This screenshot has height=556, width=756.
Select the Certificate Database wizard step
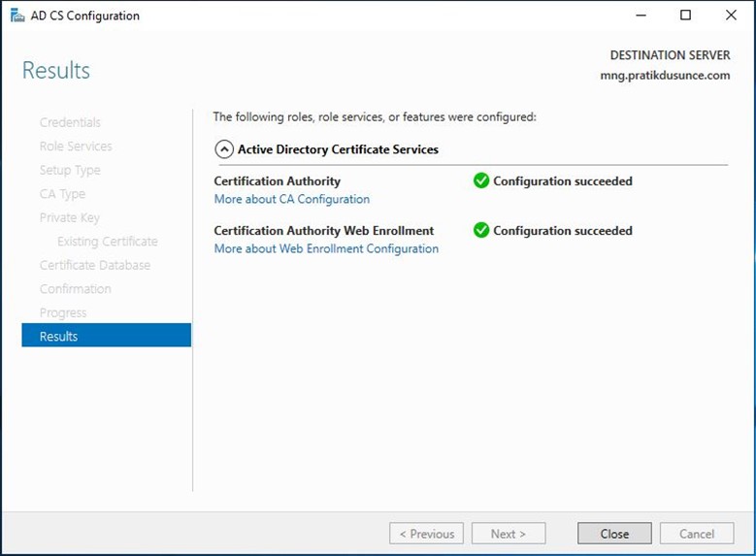click(x=95, y=265)
